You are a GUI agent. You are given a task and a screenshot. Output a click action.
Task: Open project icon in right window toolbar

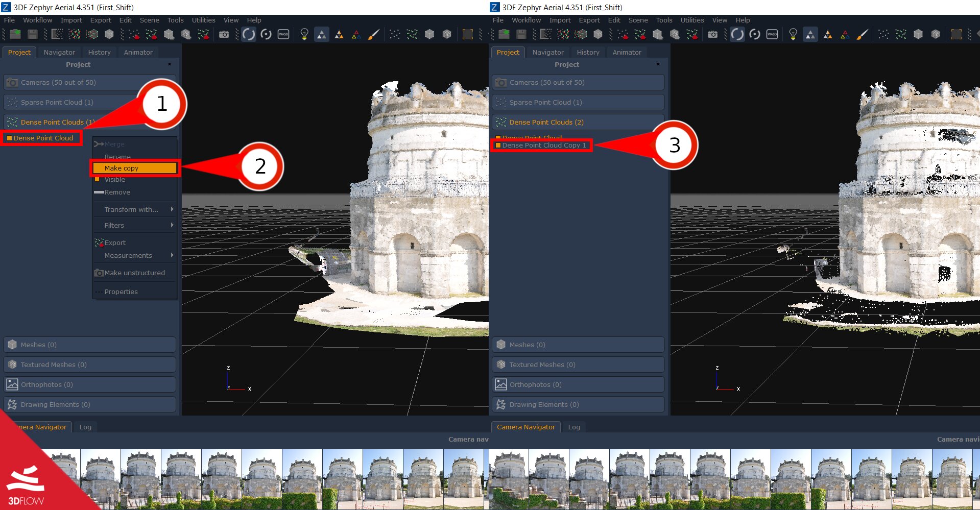click(504, 34)
